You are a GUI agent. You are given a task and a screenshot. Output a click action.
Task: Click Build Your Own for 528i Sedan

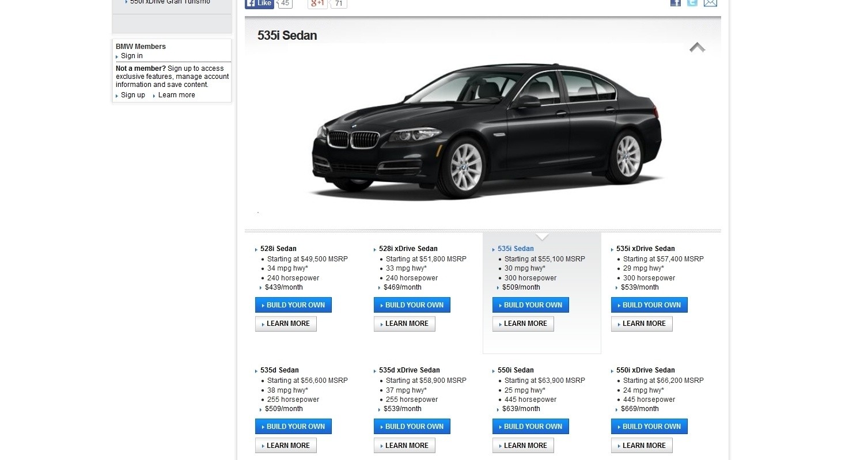click(x=293, y=305)
